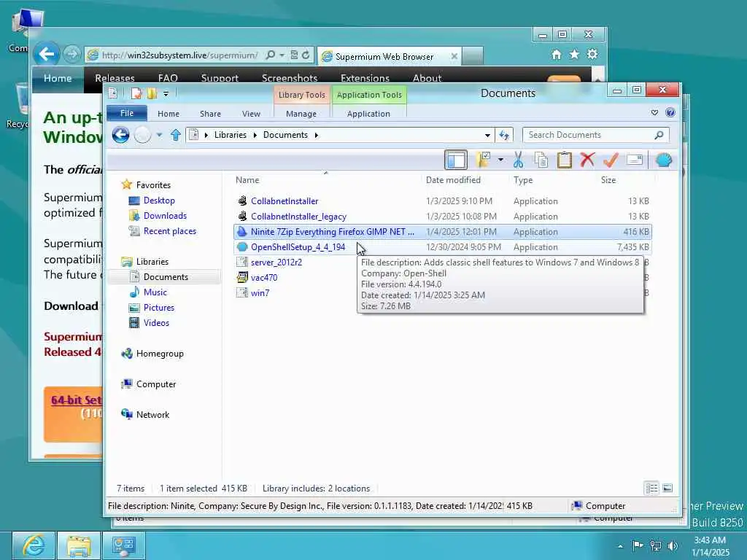The image size is (747, 560).
Task: Select Pictures library in sidebar
Action: (159, 308)
